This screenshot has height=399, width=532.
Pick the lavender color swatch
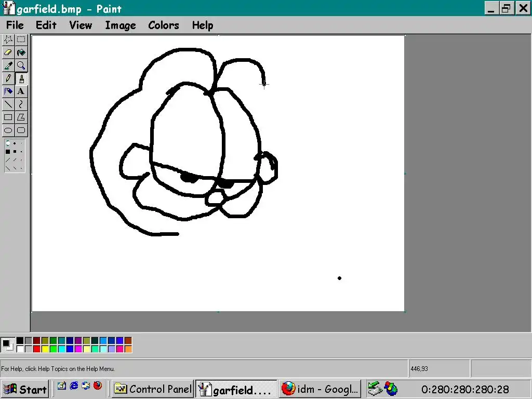pyautogui.click(x=112, y=349)
